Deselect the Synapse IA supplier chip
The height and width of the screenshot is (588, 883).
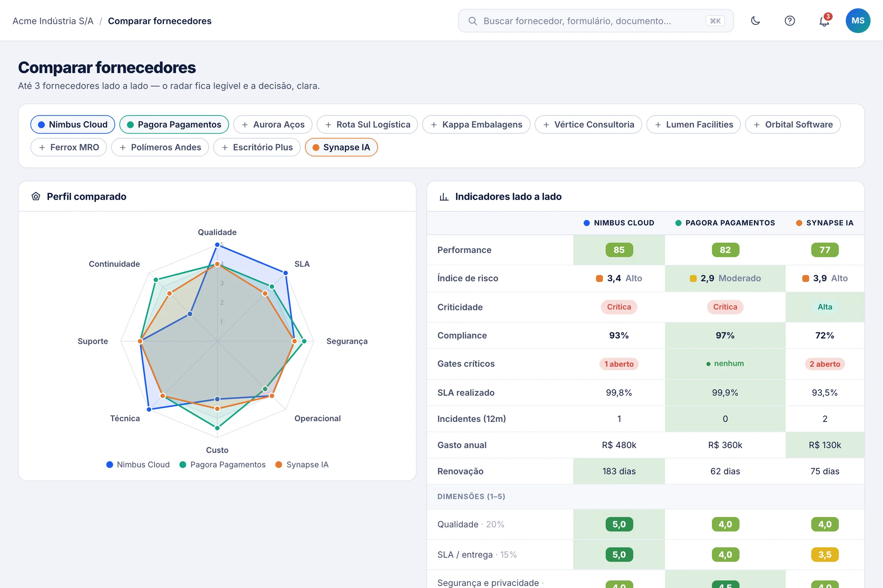(x=341, y=147)
